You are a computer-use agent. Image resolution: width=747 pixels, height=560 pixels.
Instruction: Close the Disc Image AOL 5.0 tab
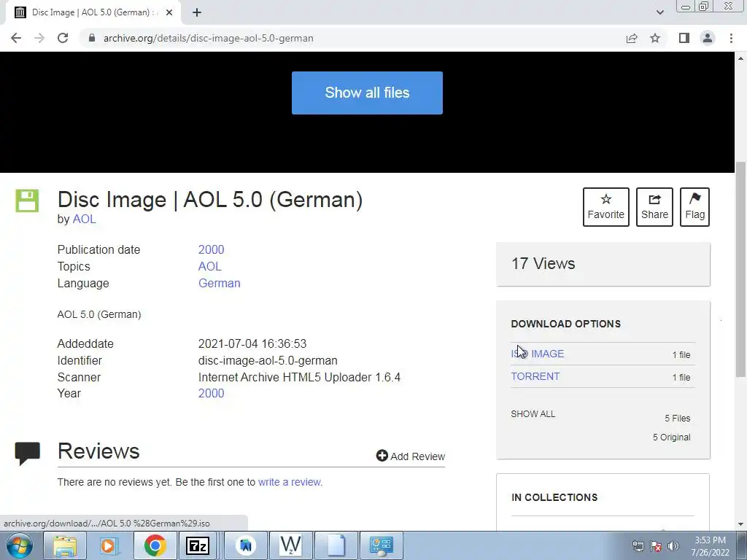[169, 13]
